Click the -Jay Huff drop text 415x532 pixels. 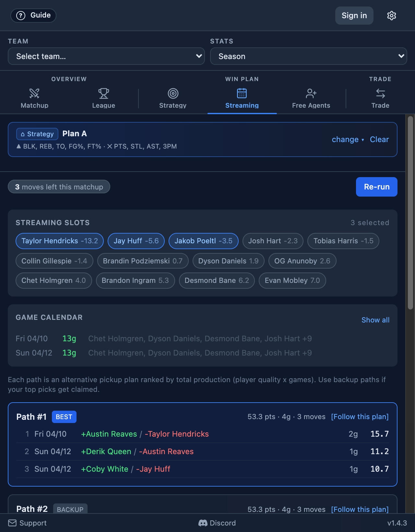click(x=153, y=469)
